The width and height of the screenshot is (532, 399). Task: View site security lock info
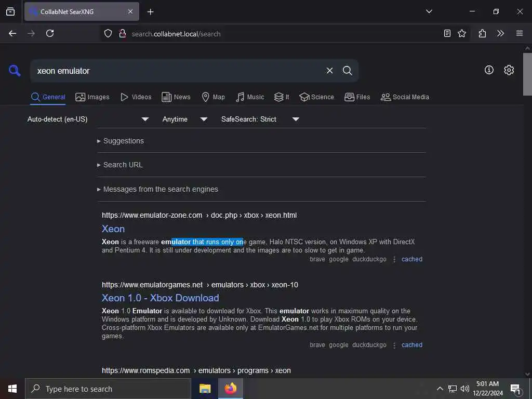(123, 33)
